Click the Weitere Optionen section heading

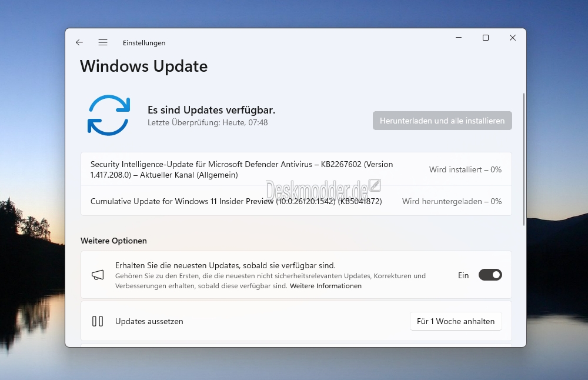click(x=113, y=241)
